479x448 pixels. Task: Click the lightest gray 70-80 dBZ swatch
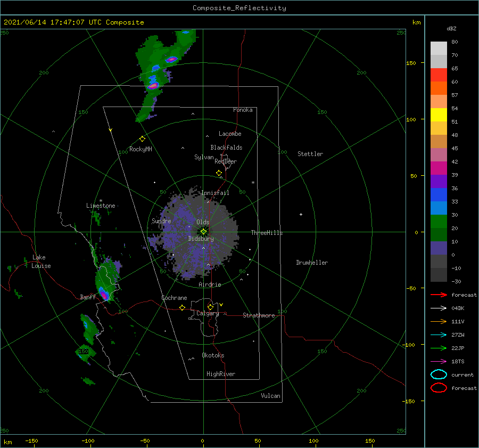coord(439,48)
